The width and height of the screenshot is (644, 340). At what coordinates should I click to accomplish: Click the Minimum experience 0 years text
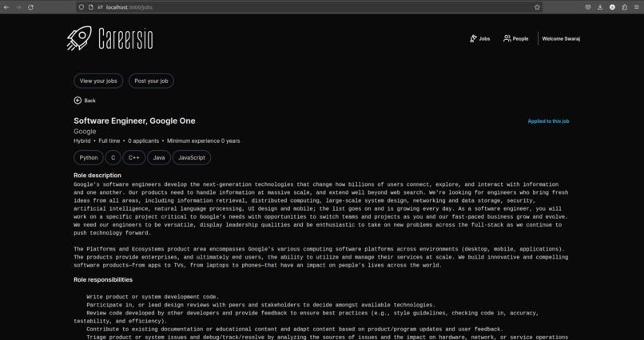click(x=203, y=140)
